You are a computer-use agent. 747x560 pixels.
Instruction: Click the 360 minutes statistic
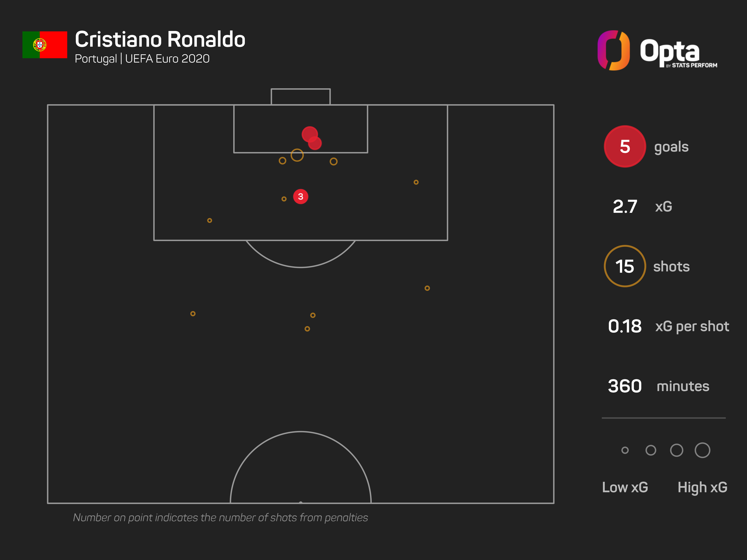coord(624,386)
